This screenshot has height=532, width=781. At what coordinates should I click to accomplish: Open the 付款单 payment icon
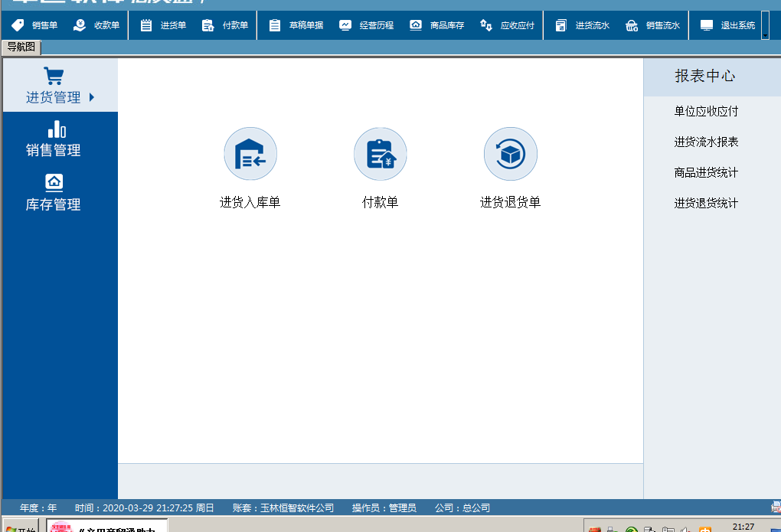[x=380, y=155]
